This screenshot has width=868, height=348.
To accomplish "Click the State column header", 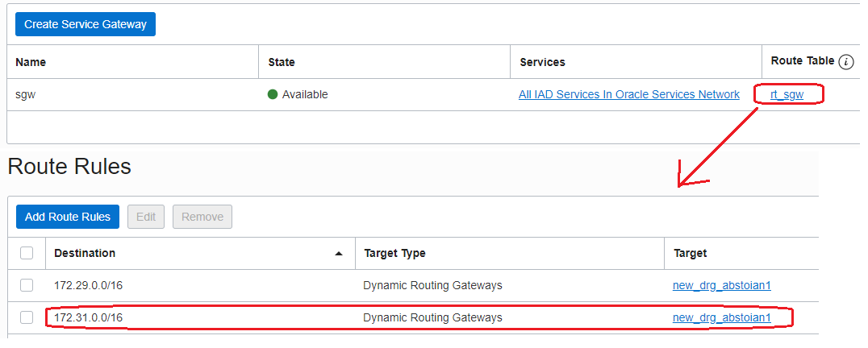I will 282,62.
